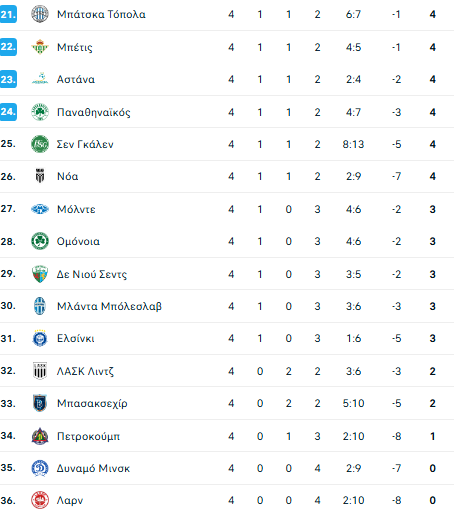Image resolution: width=454 pixels, height=514 pixels.
Task: Click the Μπασακσεχίρ team crest
Action: click(40, 403)
